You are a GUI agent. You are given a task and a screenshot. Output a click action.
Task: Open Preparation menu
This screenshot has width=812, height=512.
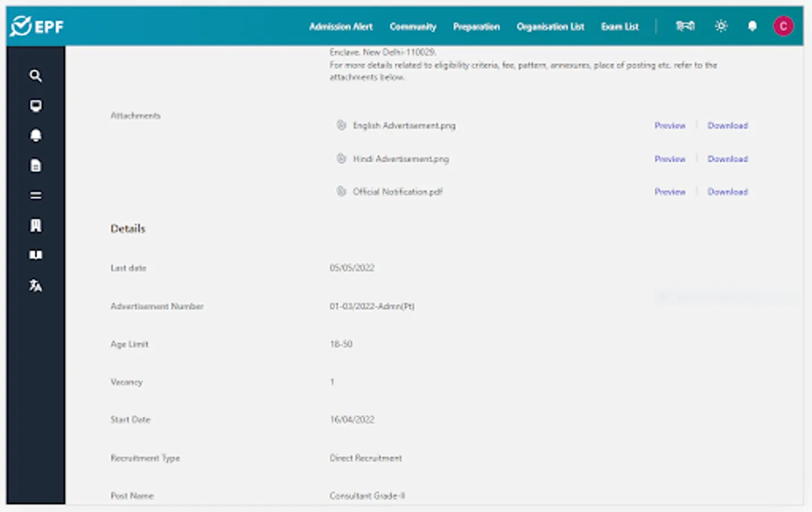(x=476, y=27)
